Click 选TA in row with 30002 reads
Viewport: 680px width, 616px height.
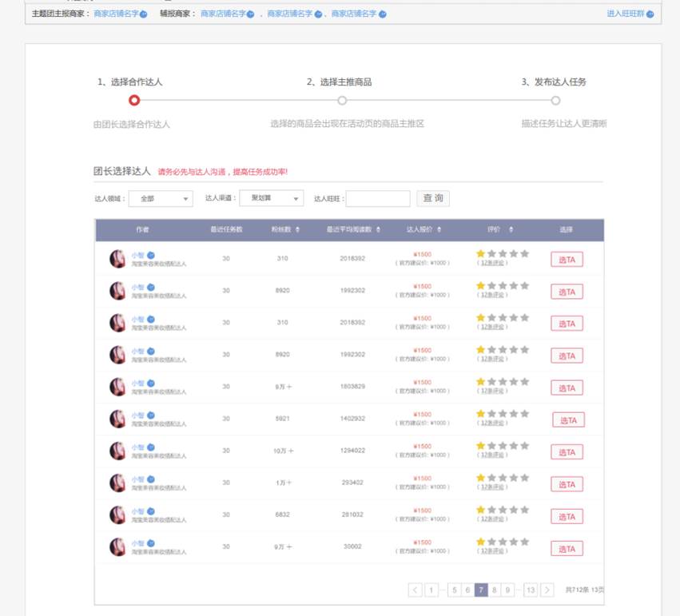coord(567,548)
